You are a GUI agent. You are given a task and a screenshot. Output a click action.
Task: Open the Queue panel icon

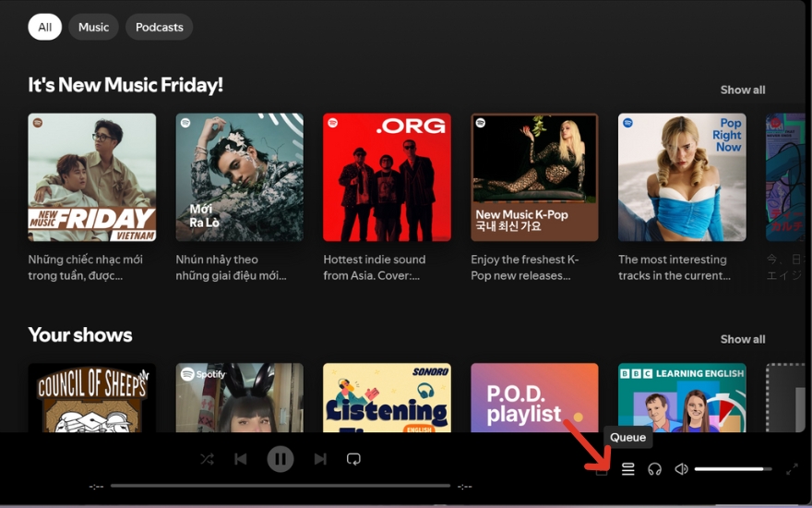point(627,469)
